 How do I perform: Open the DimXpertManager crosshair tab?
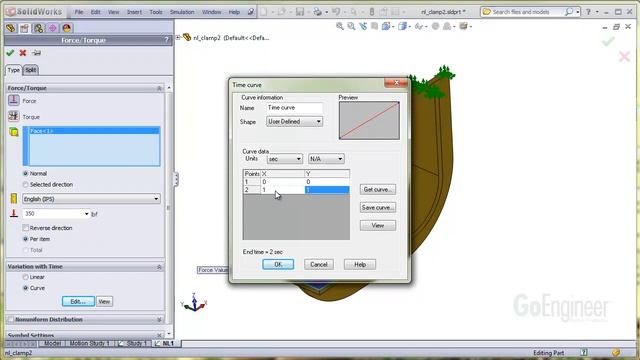(53, 28)
